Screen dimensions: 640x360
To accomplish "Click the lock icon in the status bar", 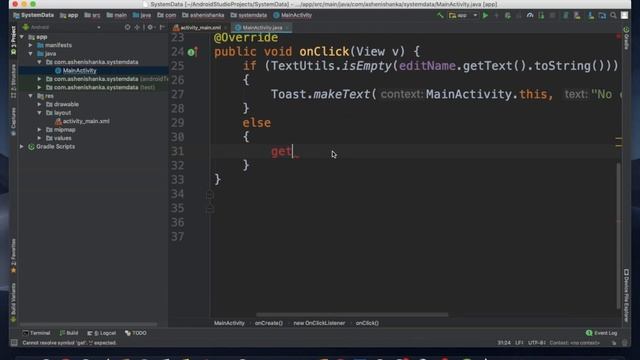I will (614, 343).
